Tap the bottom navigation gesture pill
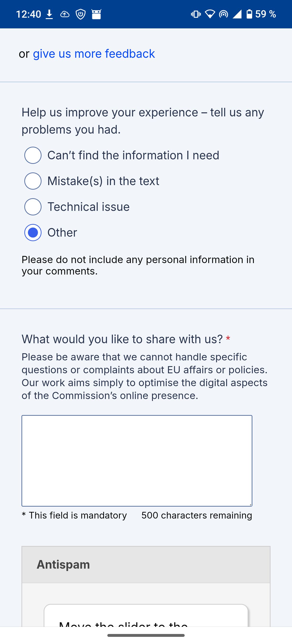The height and width of the screenshot is (644, 292). [x=146, y=635]
